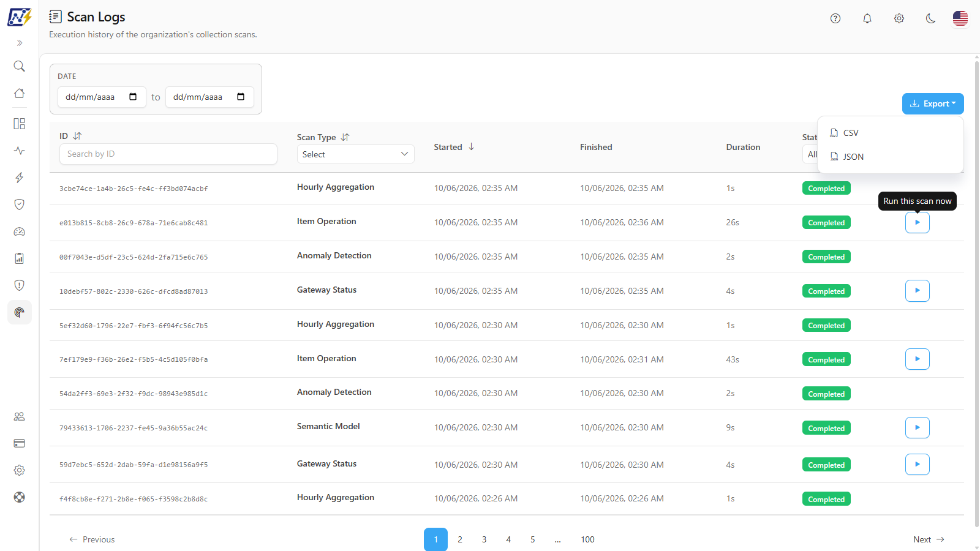The height and width of the screenshot is (551, 980).
Task: Sort by the Scan Type column header
Action: pyautogui.click(x=323, y=137)
